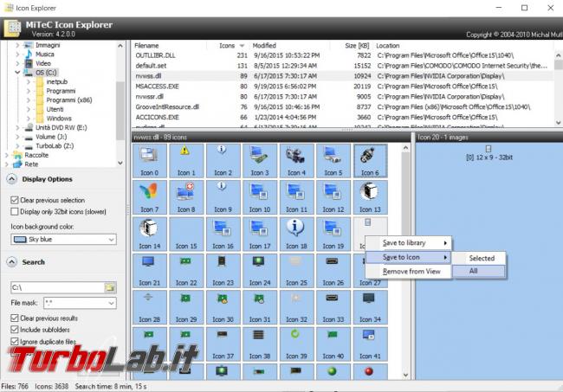The width and height of the screenshot is (563, 392).
Task: Click the Sky blue color swatch
Action: coord(20,239)
